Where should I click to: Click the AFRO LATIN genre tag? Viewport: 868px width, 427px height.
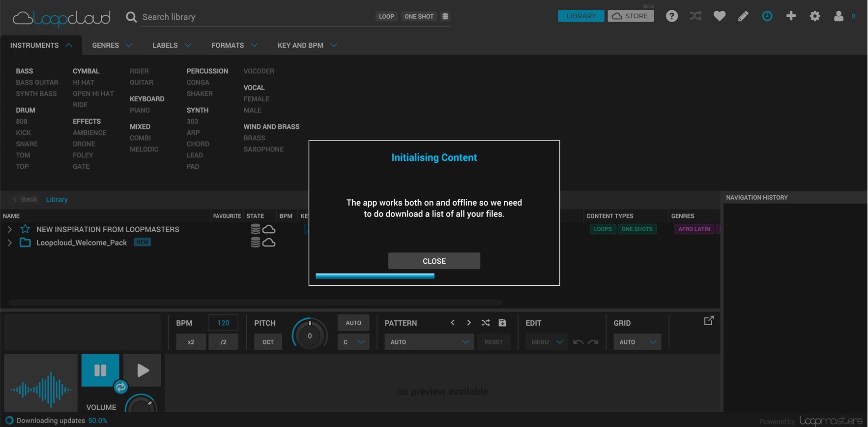tap(694, 229)
